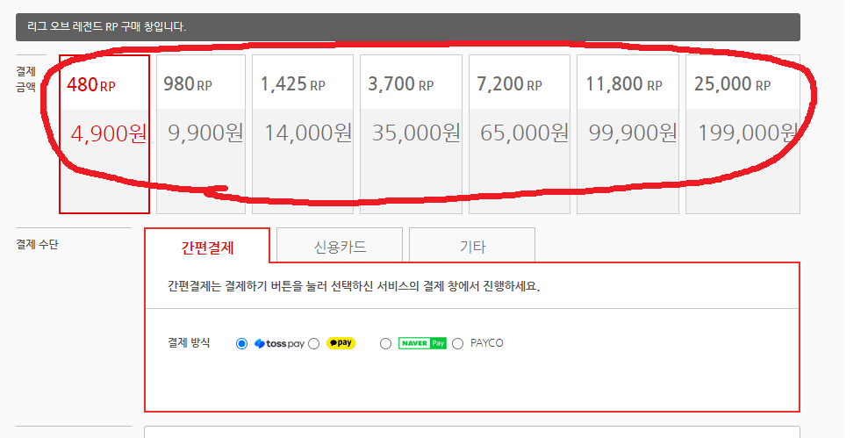868x438 pixels.
Task: Click the green Naver Pay logo
Action: [x=422, y=343]
